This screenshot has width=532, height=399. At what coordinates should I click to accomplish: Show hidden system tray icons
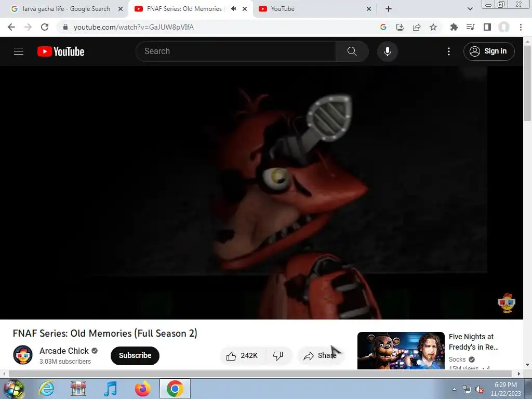point(454,389)
